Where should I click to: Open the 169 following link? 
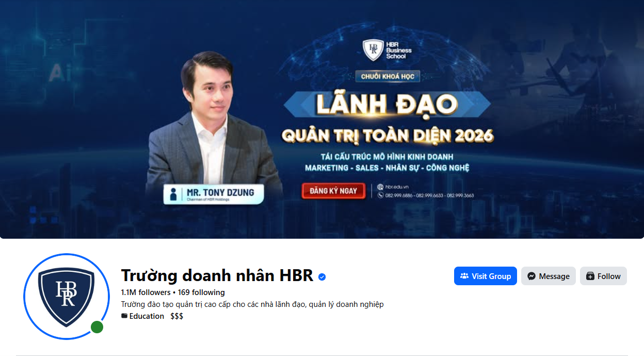pos(201,292)
